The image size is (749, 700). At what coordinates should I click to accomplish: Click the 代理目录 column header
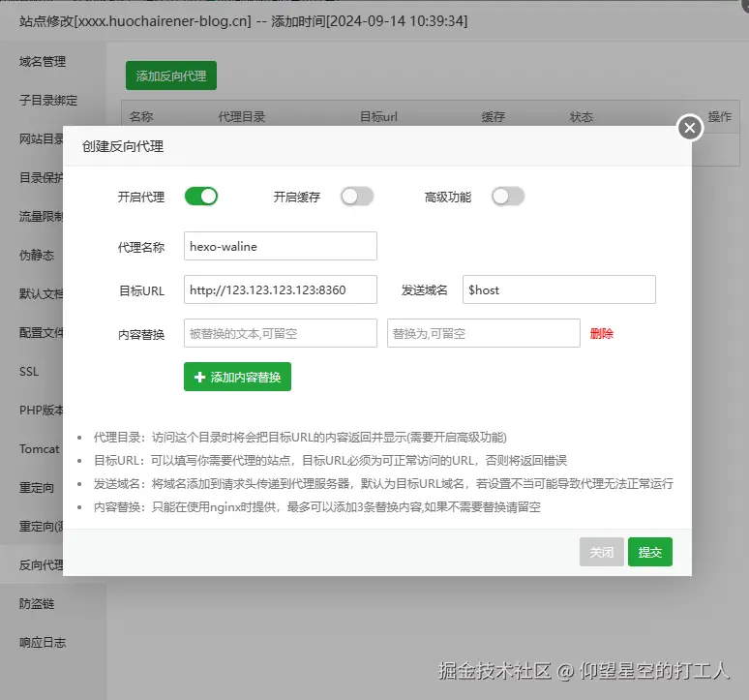pyautogui.click(x=242, y=116)
